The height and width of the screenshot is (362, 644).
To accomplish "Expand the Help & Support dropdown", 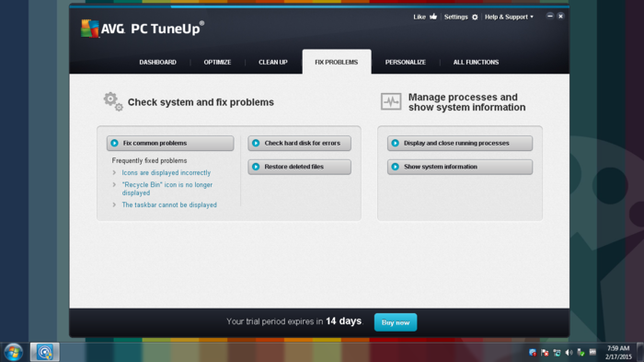I will 509,17.
